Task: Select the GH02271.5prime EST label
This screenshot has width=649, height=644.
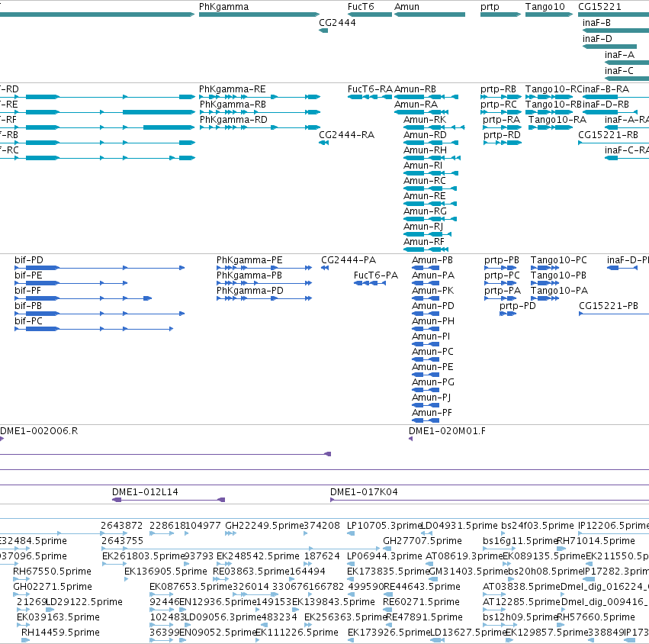Action: pyautogui.click(x=53, y=588)
